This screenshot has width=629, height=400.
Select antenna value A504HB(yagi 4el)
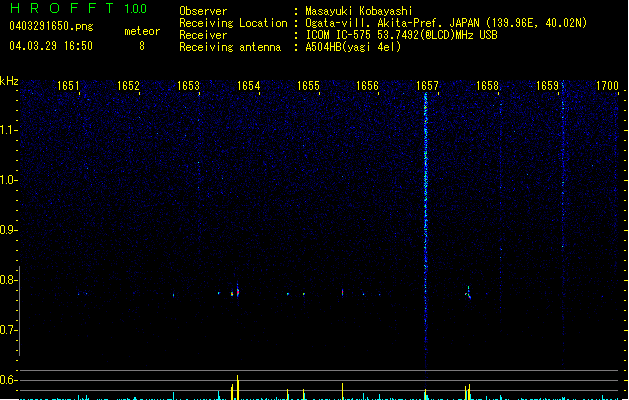coord(353,47)
